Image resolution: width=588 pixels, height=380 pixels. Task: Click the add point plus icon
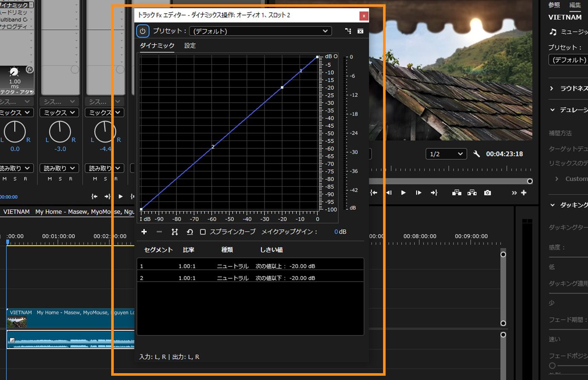pos(144,232)
